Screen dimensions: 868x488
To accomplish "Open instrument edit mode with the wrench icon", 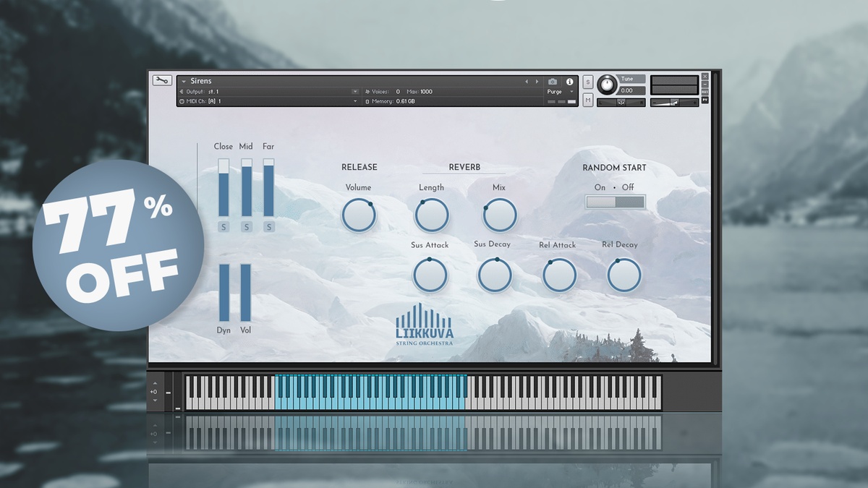I will [162, 81].
